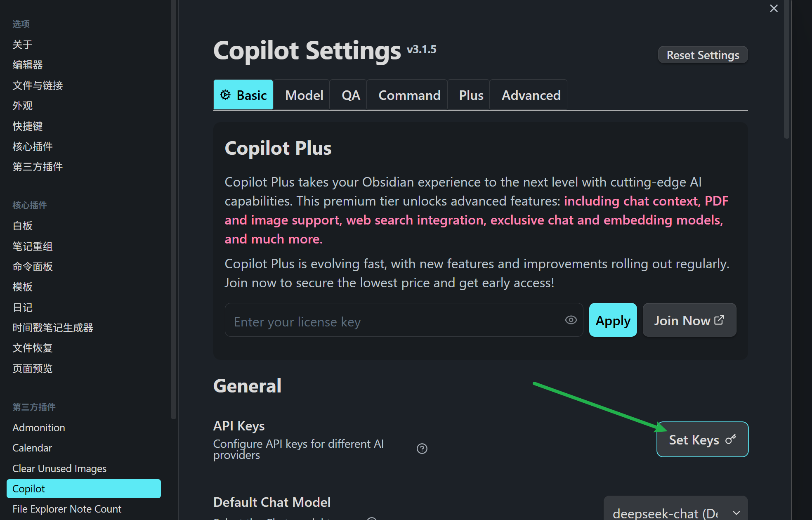Viewport: 812px width, 520px height.
Task: Open Clear Unused Images plugin settings
Action: click(59, 468)
